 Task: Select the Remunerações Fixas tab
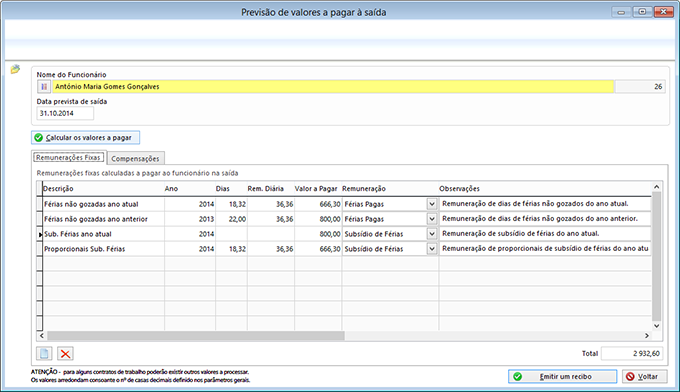coord(69,157)
